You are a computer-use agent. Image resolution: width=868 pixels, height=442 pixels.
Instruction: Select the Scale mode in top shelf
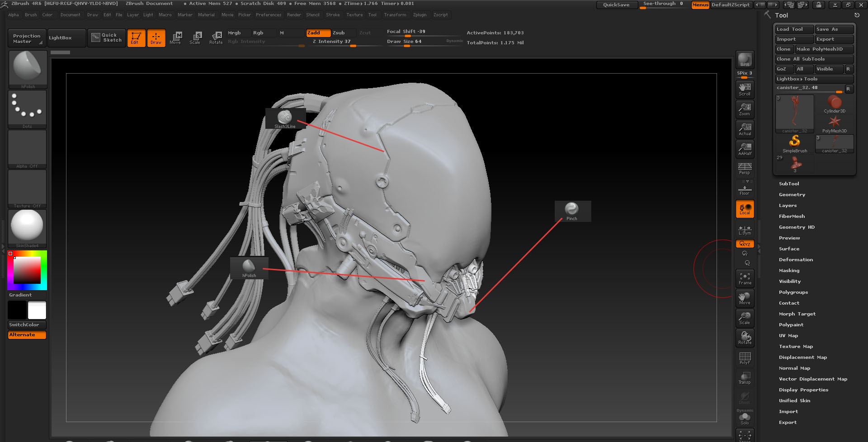point(195,38)
